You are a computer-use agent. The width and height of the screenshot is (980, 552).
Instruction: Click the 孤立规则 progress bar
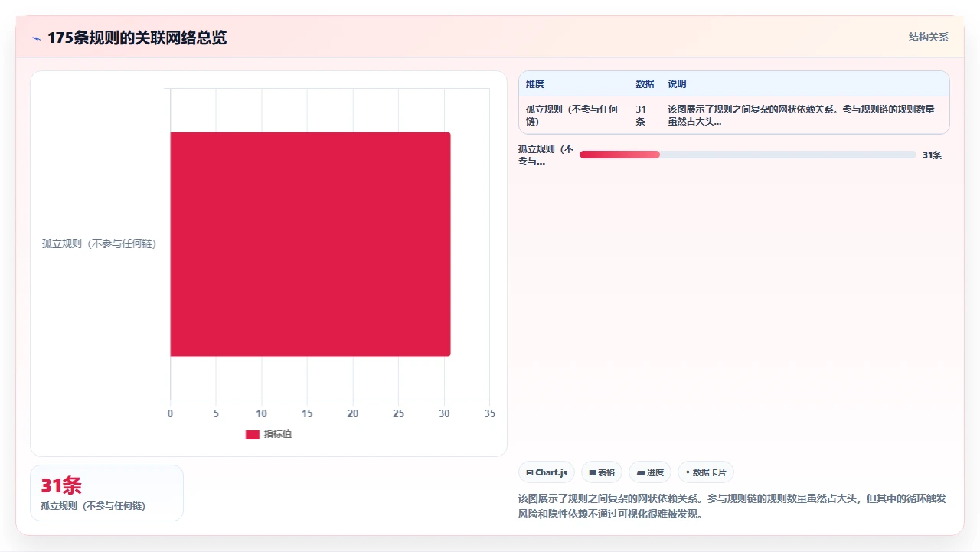point(748,155)
